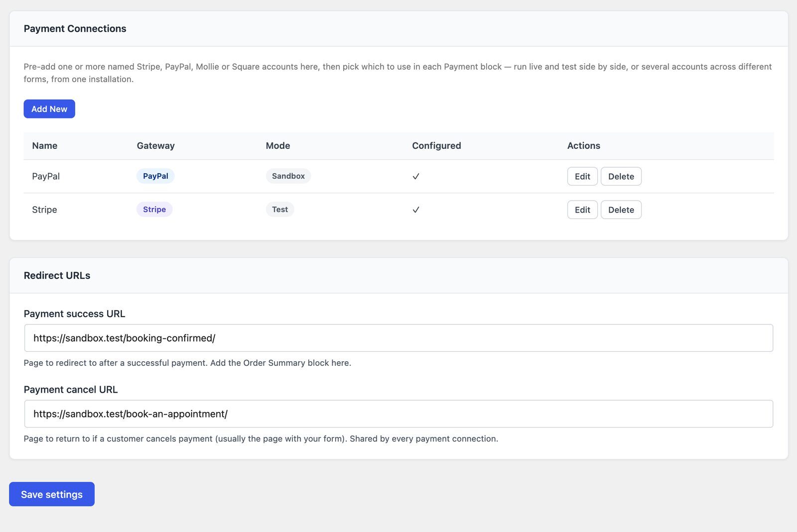This screenshot has height=532, width=797.
Task: Click the Name column header
Action: [45, 146]
